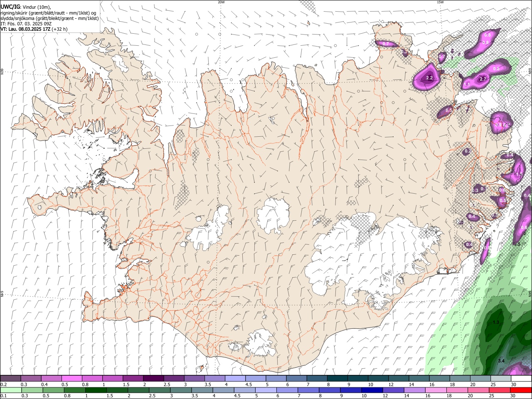Click the 'rigning/skúrir' legend description line
The height and width of the screenshot is (399, 532).
click(x=48, y=13)
